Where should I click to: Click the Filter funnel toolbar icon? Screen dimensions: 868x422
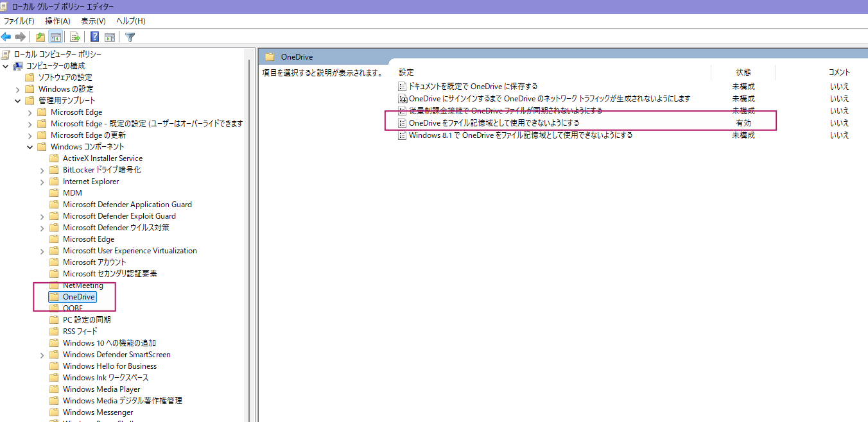click(130, 37)
